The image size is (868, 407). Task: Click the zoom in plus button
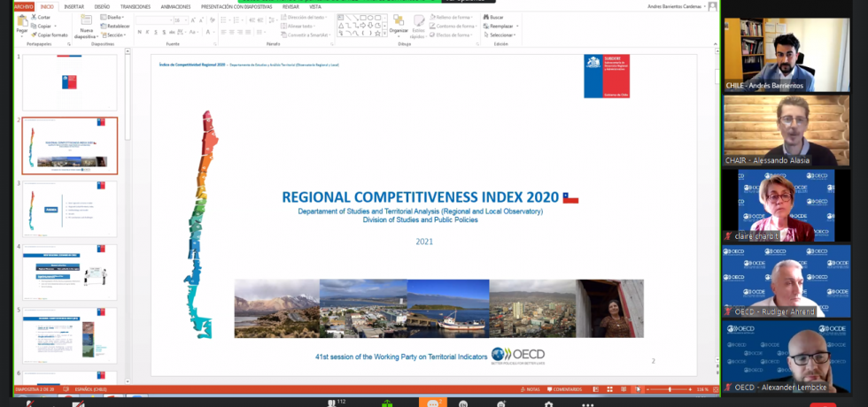690,389
